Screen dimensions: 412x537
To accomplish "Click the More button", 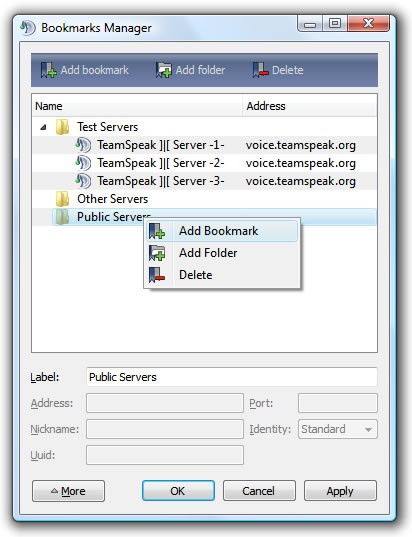I will coord(68,491).
